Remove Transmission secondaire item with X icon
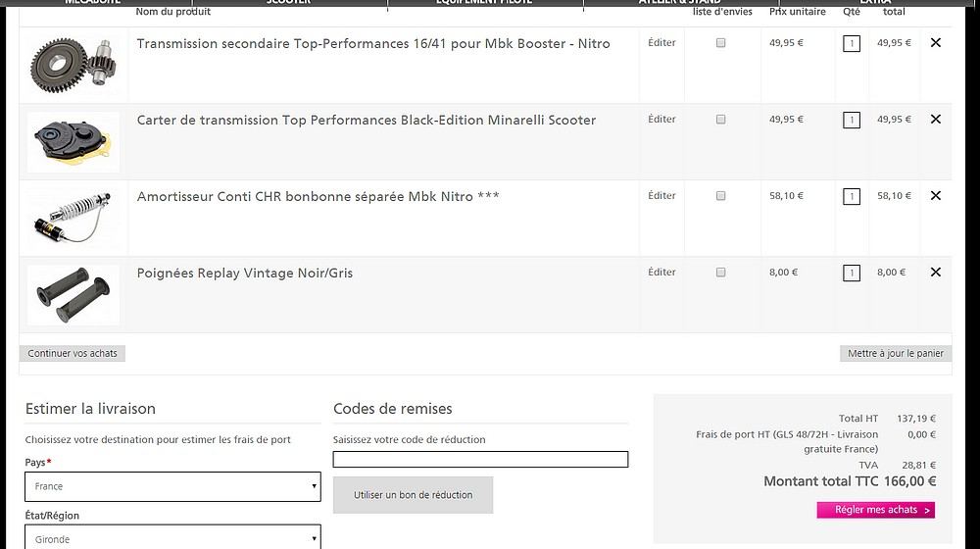The image size is (980, 549). [x=935, y=42]
